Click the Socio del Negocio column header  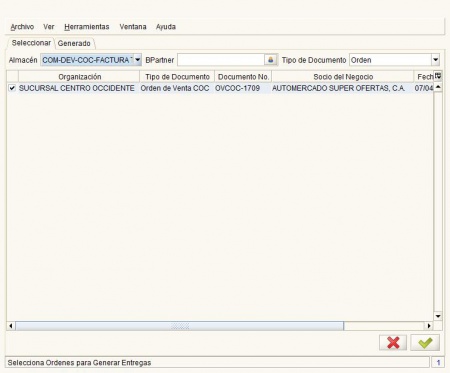(x=343, y=77)
